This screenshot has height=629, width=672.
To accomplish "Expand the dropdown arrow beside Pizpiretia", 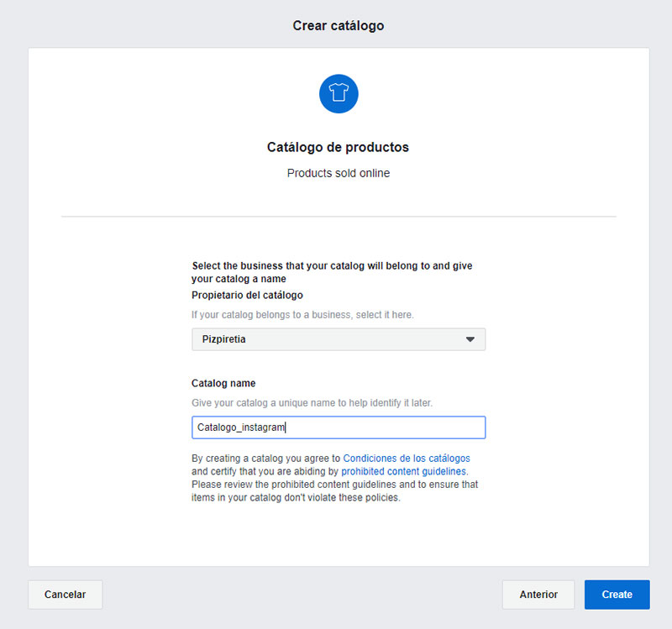I will point(470,339).
